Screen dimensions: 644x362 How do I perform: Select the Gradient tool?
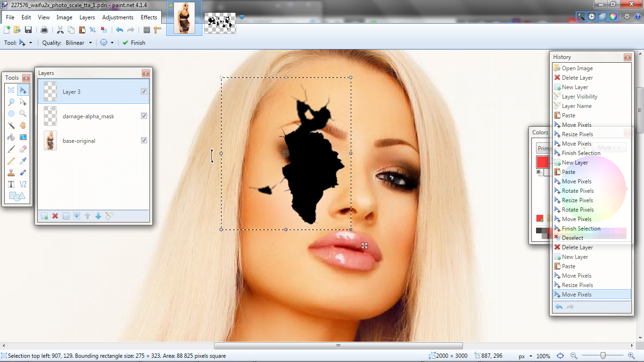pos(23,137)
